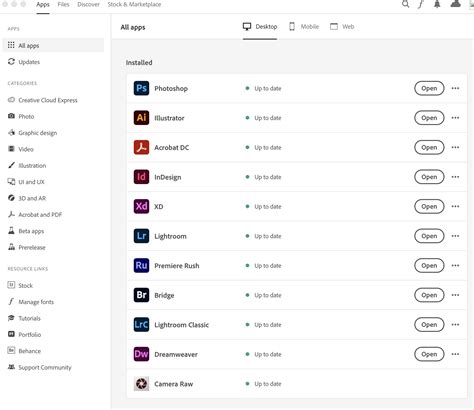This screenshot has width=474, height=410.
Task: Click the Lightroom app icon
Action: tap(141, 236)
